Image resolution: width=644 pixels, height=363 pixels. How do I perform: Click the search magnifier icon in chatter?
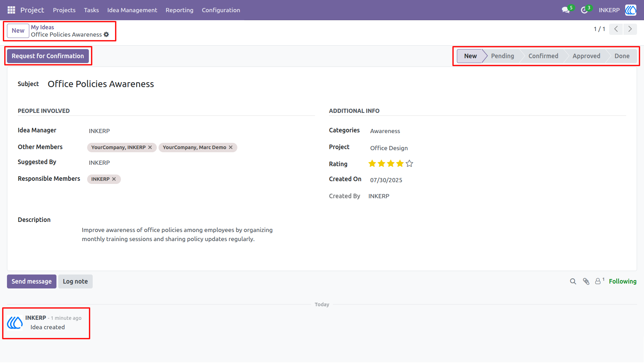pos(573,281)
